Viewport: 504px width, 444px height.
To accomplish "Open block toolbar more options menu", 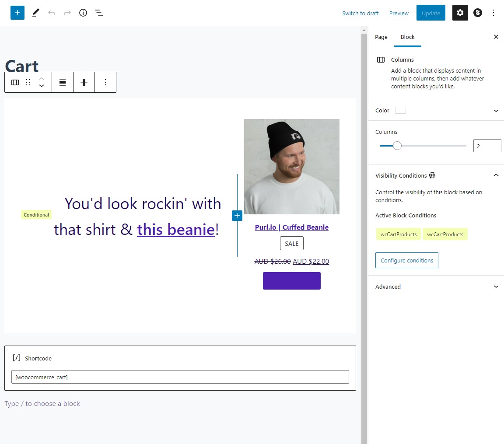I will click(105, 83).
